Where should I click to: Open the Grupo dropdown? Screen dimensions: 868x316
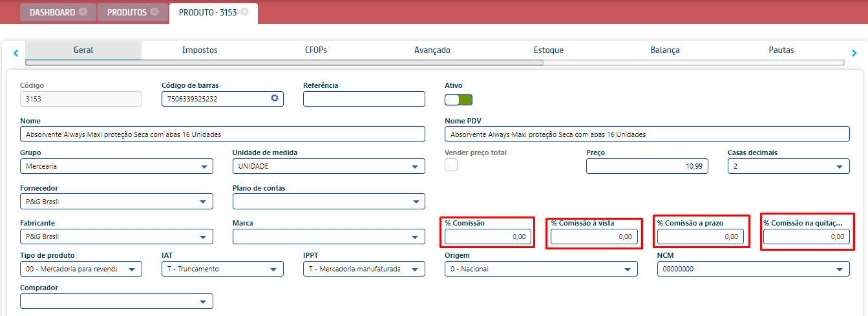click(x=116, y=167)
